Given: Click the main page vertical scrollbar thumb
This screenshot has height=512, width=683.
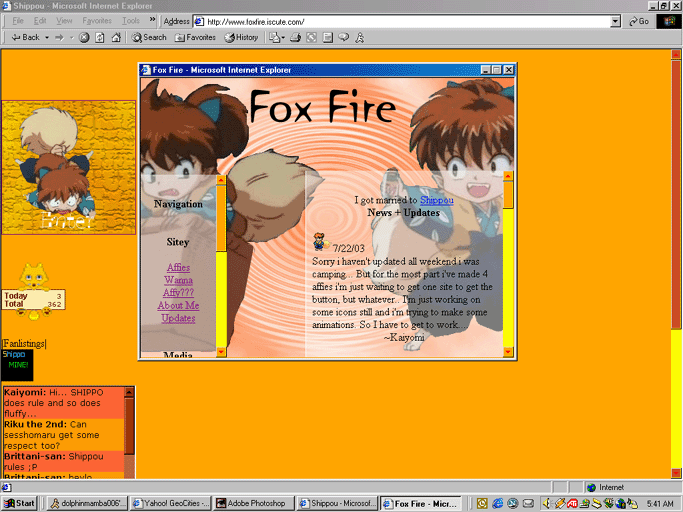Looking at the screenshot, I should coord(676,194).
